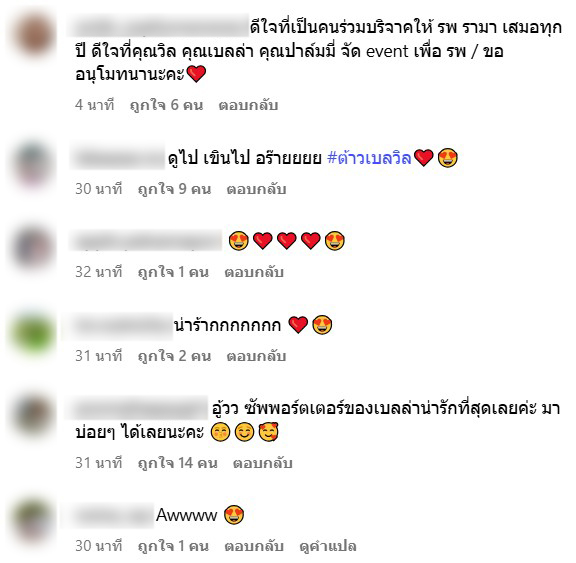View the 14 people who liked the comment
This screenshot has height=563, width=576.
coord(177,463)
